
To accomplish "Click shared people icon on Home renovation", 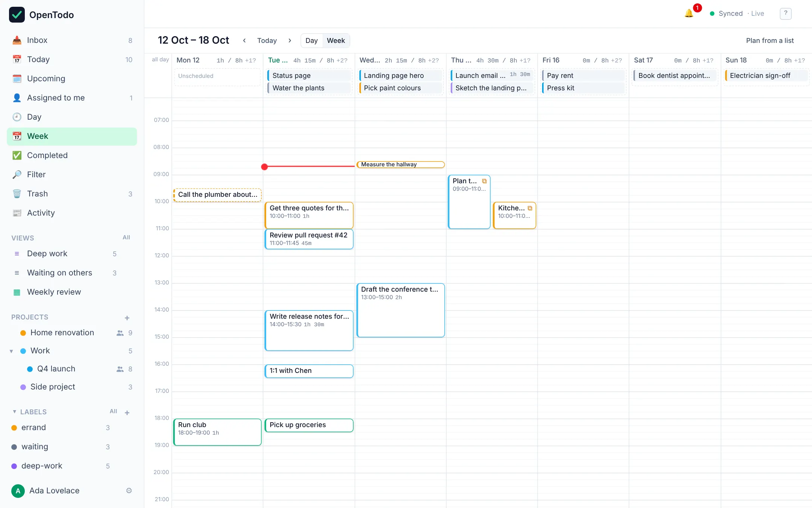I will pos(120,333).
